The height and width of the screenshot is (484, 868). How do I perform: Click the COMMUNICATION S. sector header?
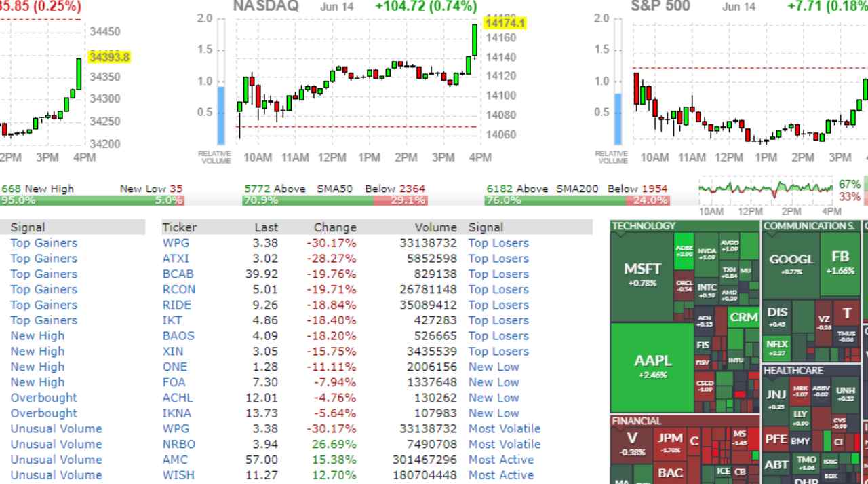[810, 226]
